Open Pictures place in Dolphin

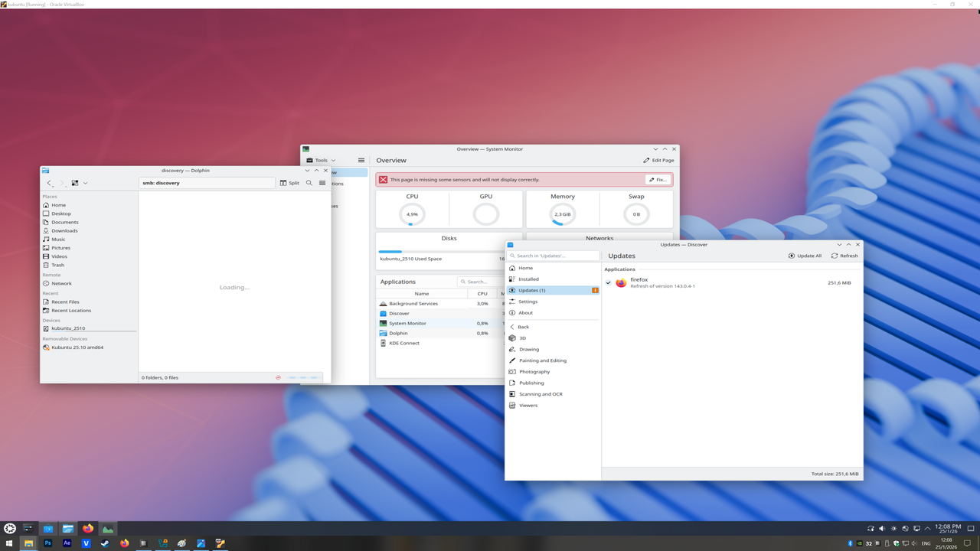pos(89,248)
